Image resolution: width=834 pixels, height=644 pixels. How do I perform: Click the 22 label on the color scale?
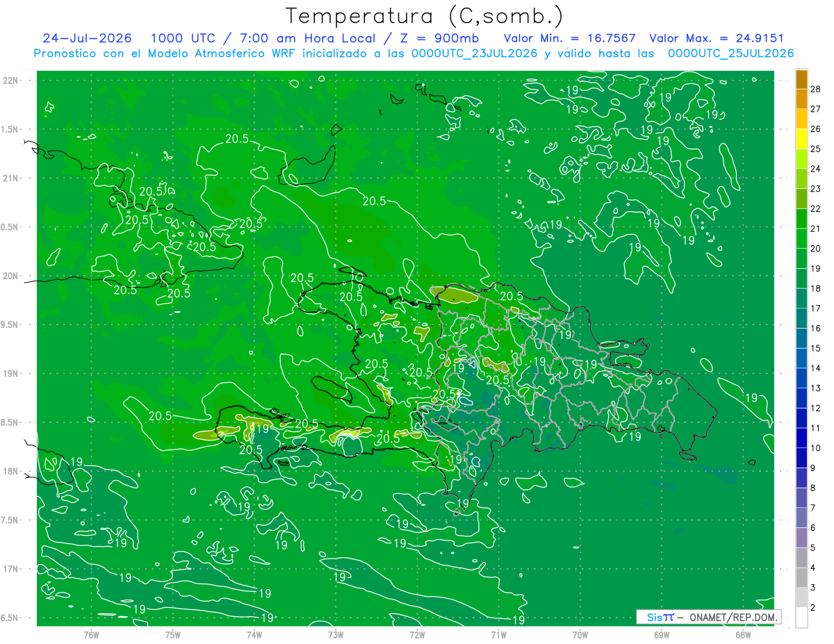pos(816,208)
